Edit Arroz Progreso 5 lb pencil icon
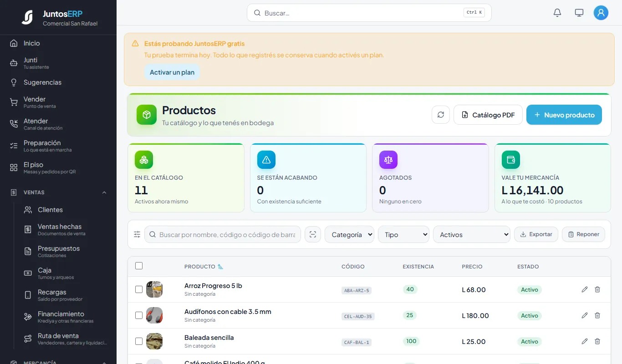Screen dimensions: 622x364 [585, 289]
